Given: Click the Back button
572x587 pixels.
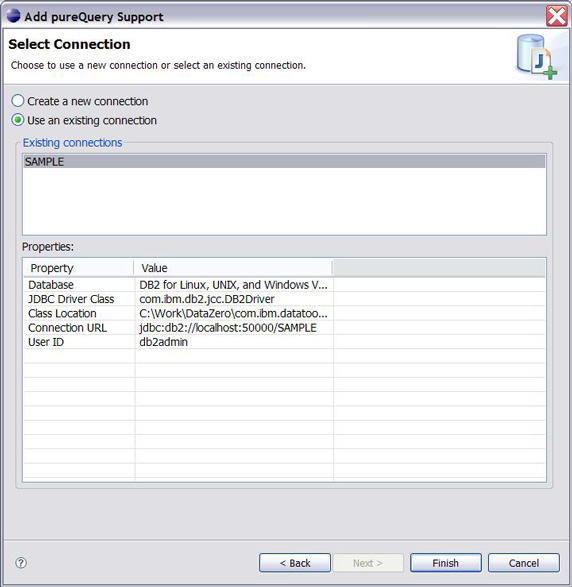Looking at the screenshot, I should pyautogui.click(x=295, y=563).
